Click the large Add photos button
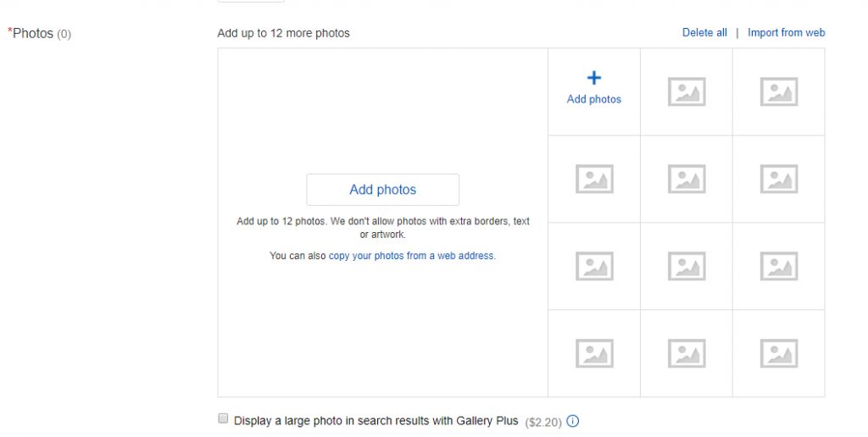Viewport: 868px width, 437px height. [382, 190]
